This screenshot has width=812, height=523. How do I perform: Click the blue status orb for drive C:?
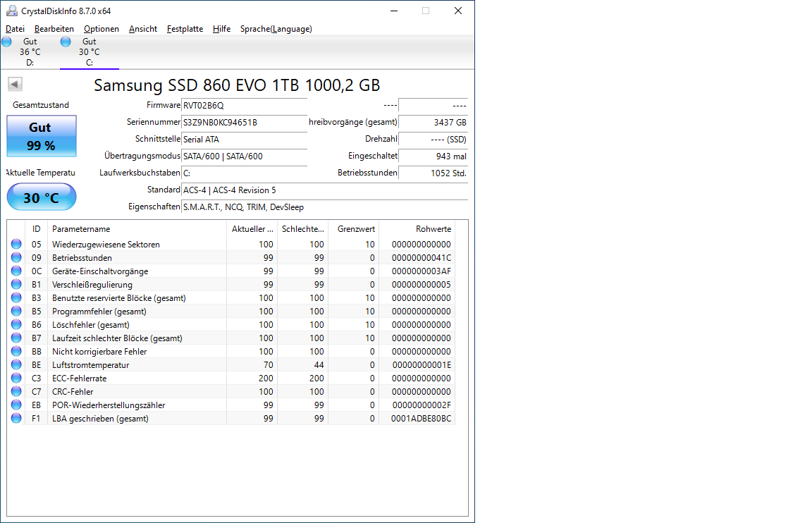pyautogui.click(x=66, y=42)
